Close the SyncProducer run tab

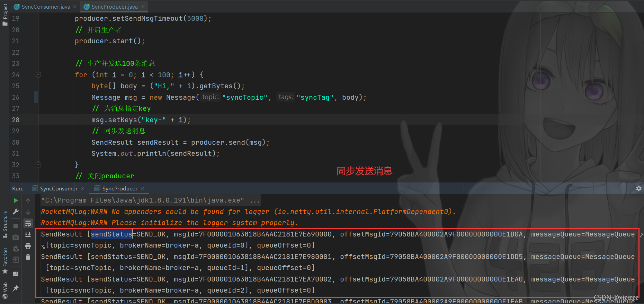click(142, 188)
